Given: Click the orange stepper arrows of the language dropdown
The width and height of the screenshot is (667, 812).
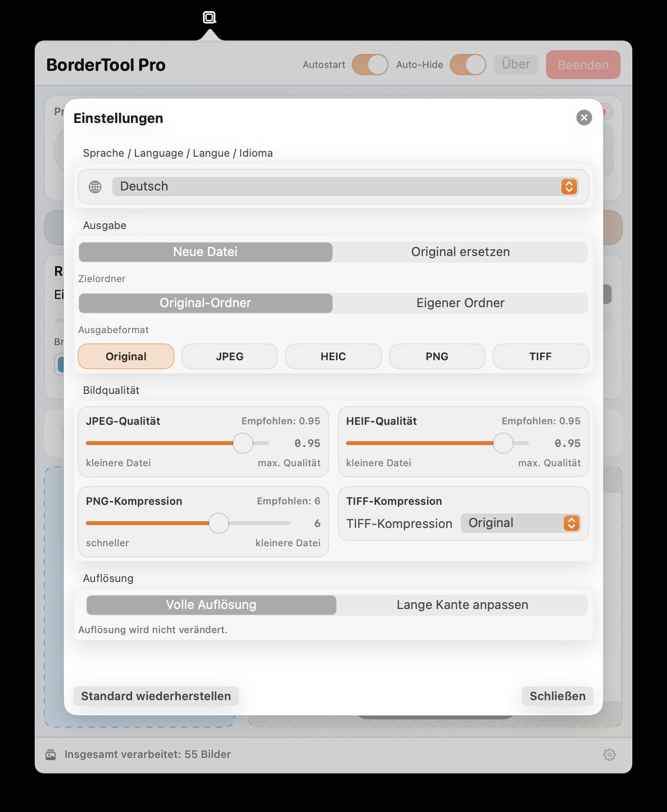Looking at the screenshot, I should point(569,187).
